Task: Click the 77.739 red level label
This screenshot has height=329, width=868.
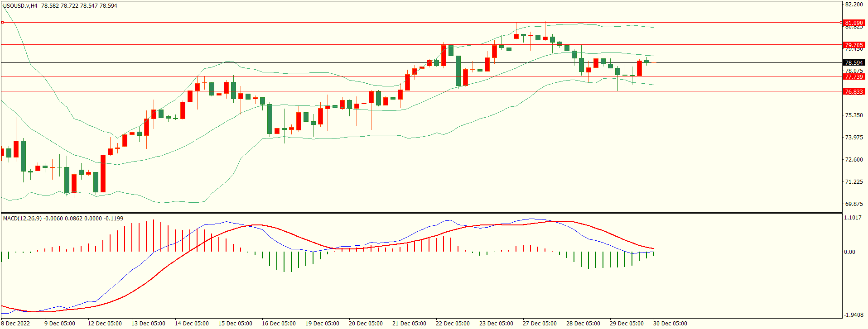Action: click(854, 77)
